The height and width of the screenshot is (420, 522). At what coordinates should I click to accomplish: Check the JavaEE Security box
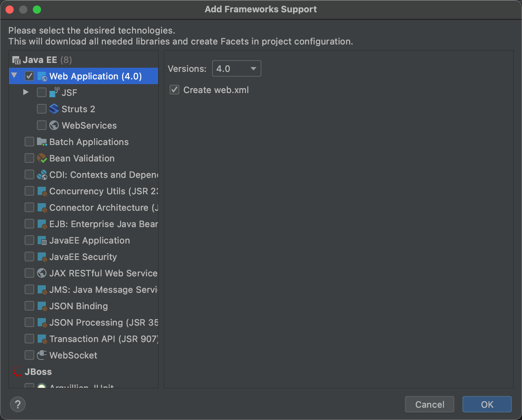coord(29,257)
